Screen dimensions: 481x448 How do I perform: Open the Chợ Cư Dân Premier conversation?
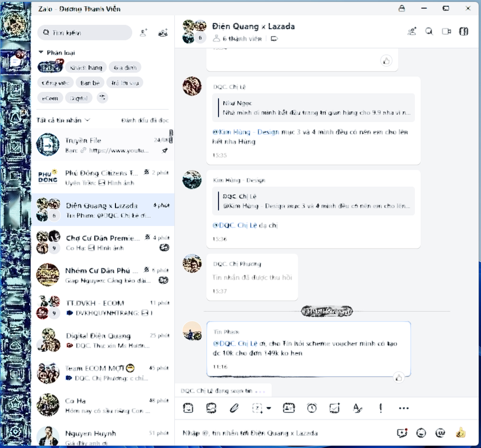click(x=103, y=242)
